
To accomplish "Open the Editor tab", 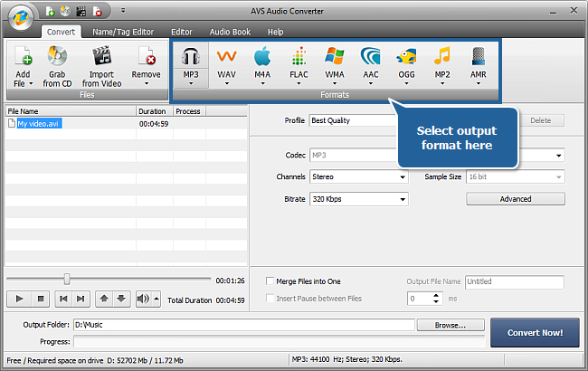I will click(x=182, y=32).
